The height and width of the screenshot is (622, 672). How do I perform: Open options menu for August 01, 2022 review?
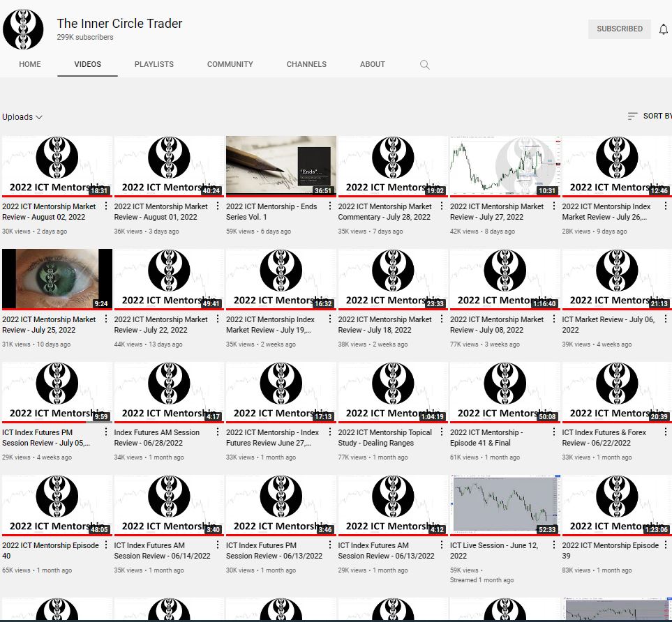(218, 206)
